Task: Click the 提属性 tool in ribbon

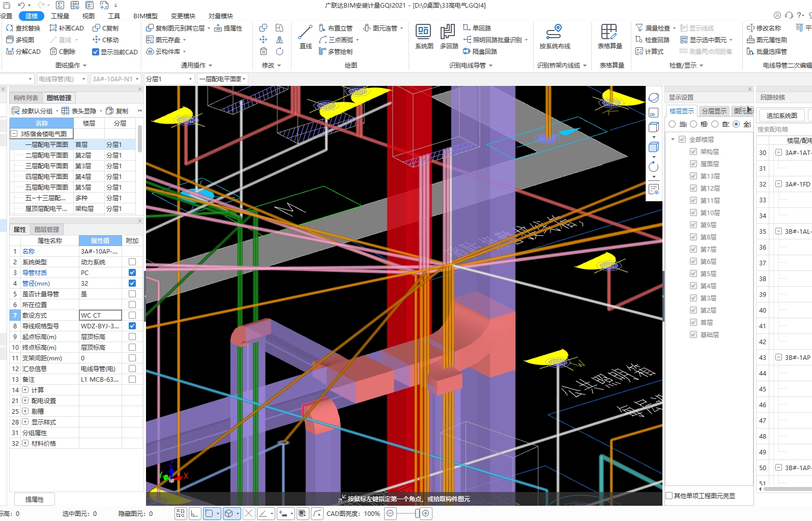Action: click(228, 28)
